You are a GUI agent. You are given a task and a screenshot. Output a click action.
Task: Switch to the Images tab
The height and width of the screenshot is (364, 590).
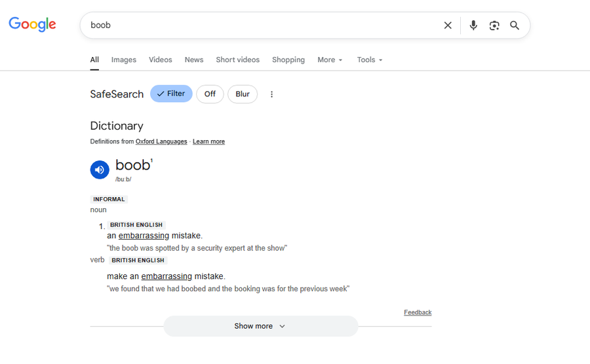tap(124, 60)
